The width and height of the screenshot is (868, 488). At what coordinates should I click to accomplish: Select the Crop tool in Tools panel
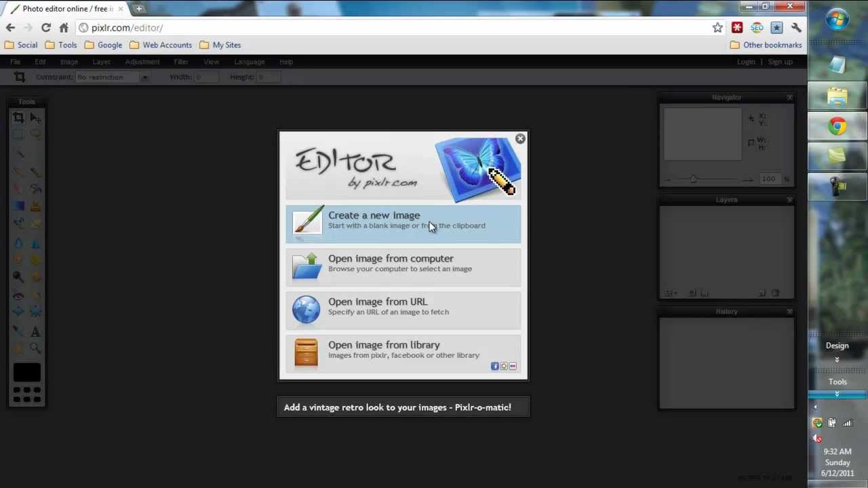18,117
